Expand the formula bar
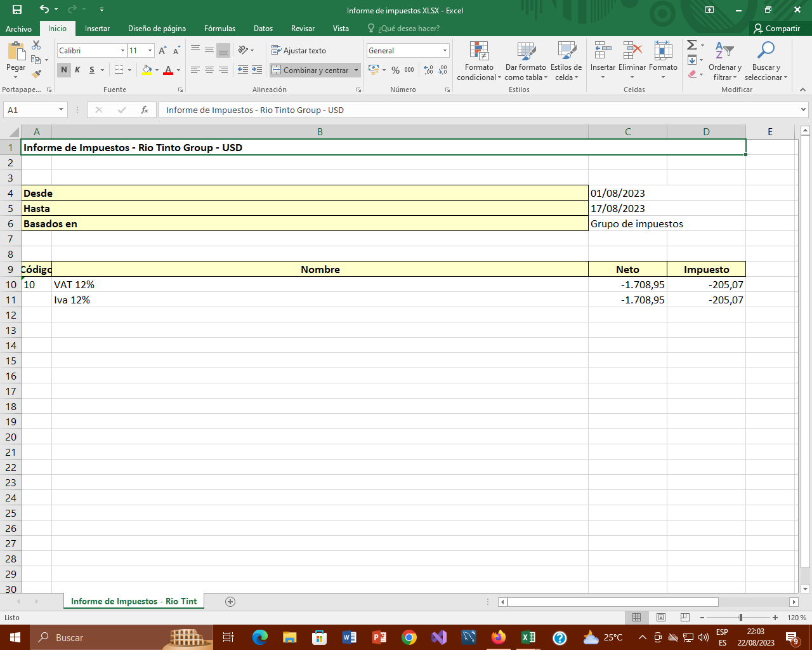 (x=804, y=110)
